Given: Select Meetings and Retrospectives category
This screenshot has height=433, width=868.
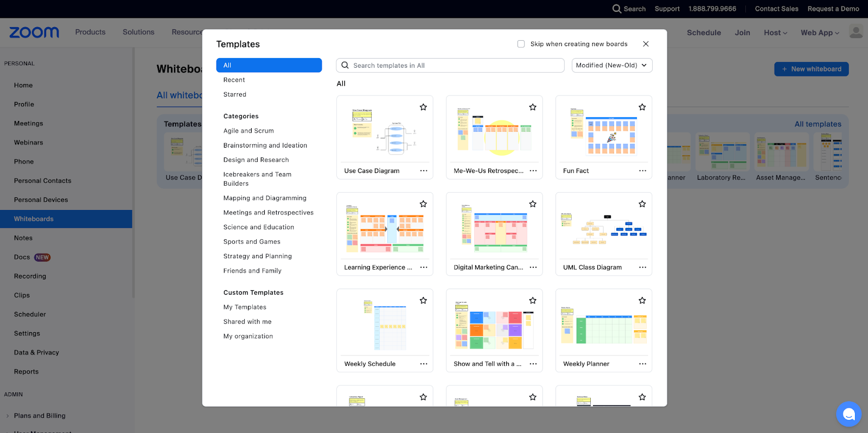Looking at the screenshot, I should pos(269,213).
